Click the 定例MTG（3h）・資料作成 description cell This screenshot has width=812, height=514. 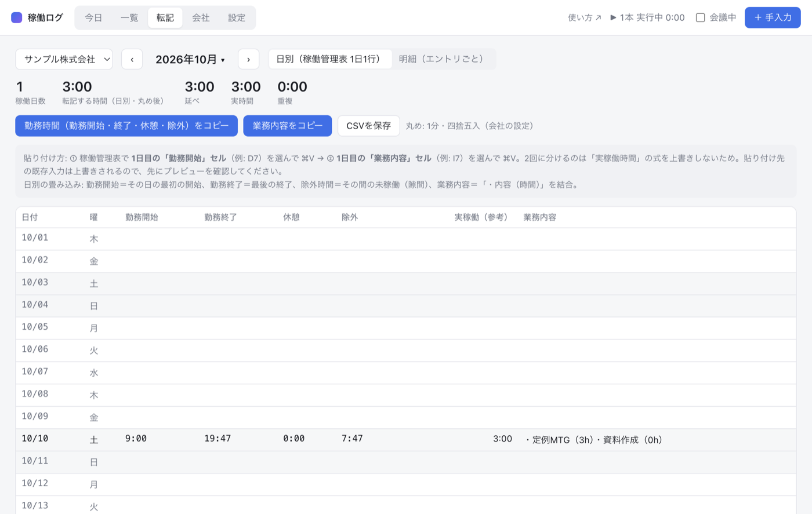click(593, 440)
